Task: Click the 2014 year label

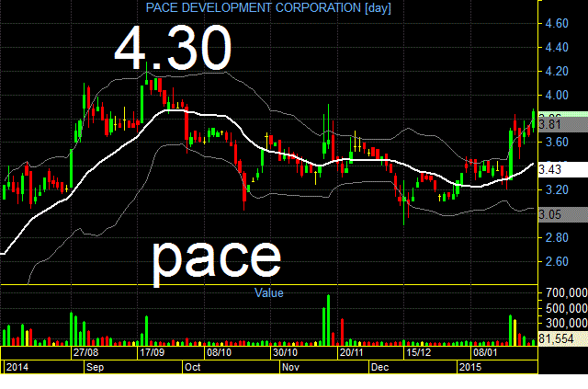Action: coord(17,367)
